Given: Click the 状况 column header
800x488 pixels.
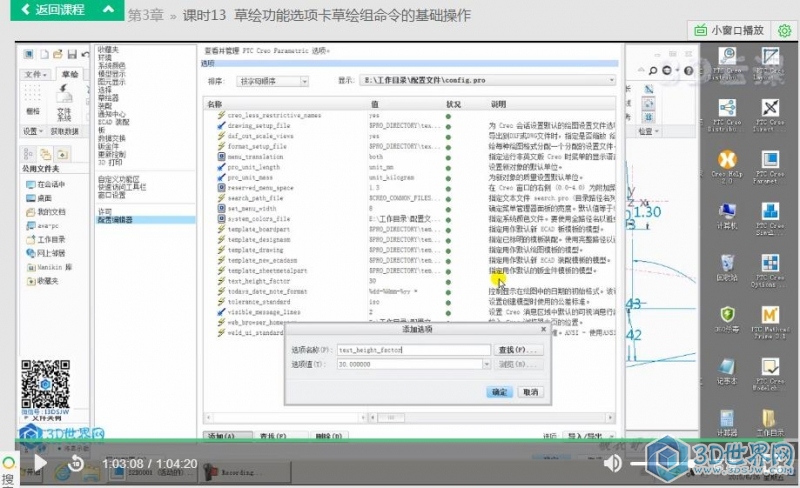Looking at the screenshot, I should point(453,104).
